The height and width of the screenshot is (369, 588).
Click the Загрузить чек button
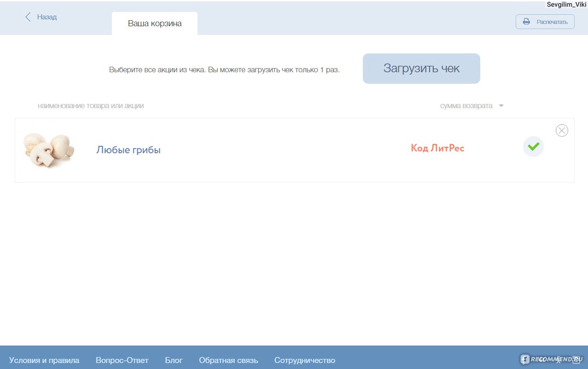point(421,69)
